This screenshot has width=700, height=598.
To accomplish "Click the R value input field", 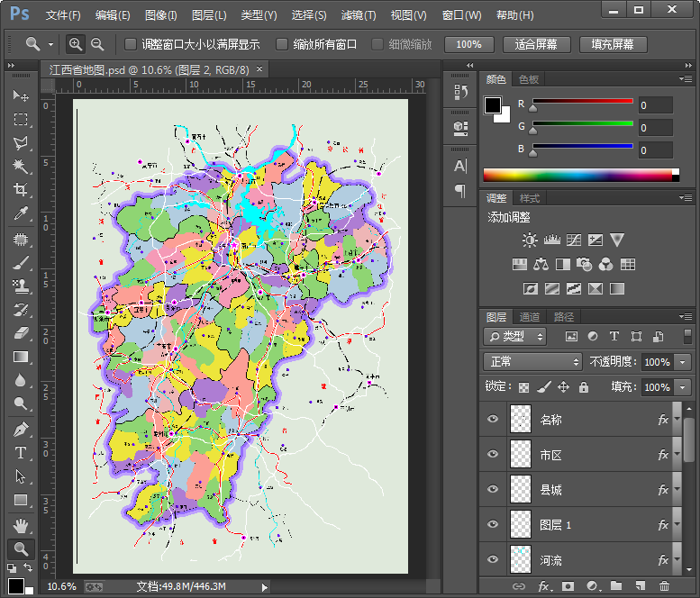I will [655, 105].
